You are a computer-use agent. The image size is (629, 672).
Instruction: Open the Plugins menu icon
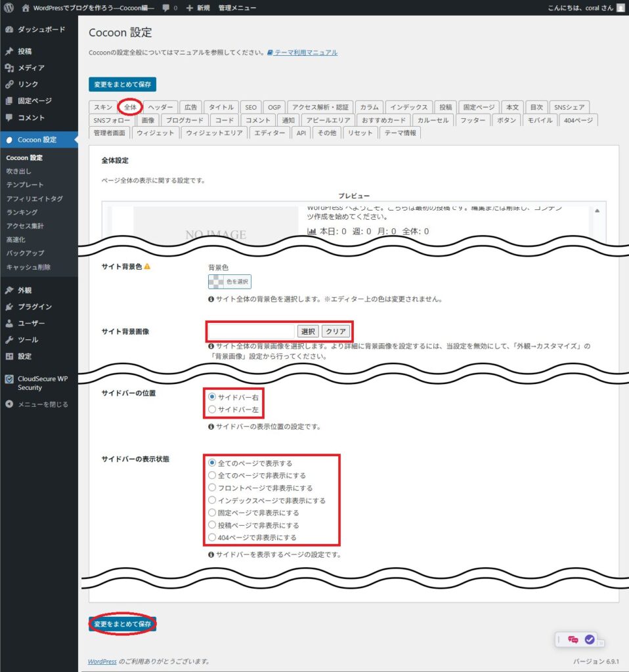9,306
